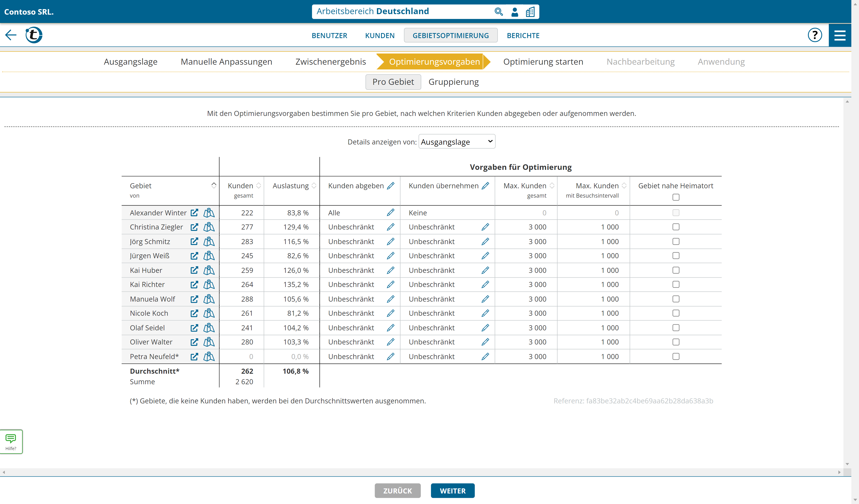
Task: Edit Kunden übernehmen for Petra Neufeld
Action: click(x=485, y=356)
